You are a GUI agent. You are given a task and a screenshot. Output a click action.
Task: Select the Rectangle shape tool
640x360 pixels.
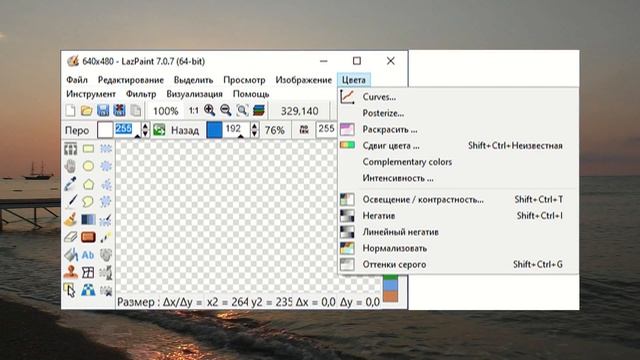tap(88, 149)
